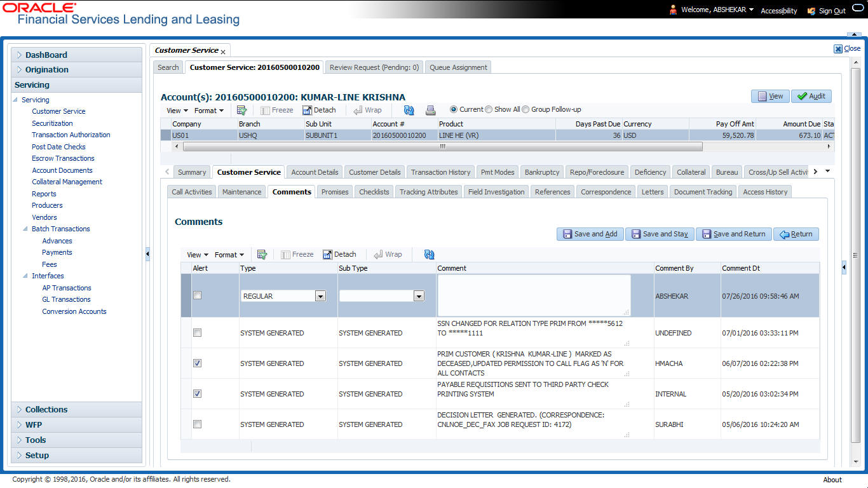Click the user avatar icon
868x488 pixels.
tap(673, 10)
